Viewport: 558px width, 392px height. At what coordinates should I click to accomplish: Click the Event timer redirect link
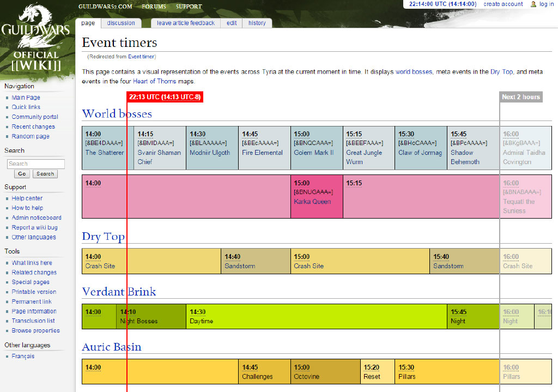click(141, 57)
